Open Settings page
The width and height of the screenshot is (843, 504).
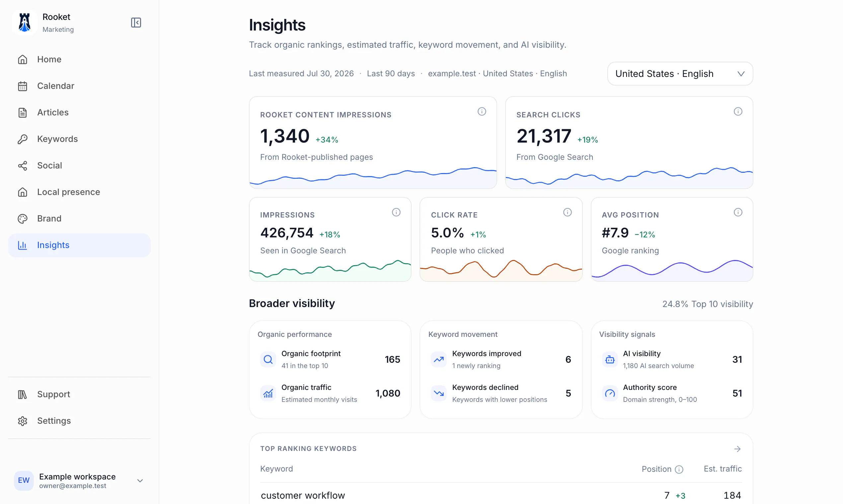point(79,421)
